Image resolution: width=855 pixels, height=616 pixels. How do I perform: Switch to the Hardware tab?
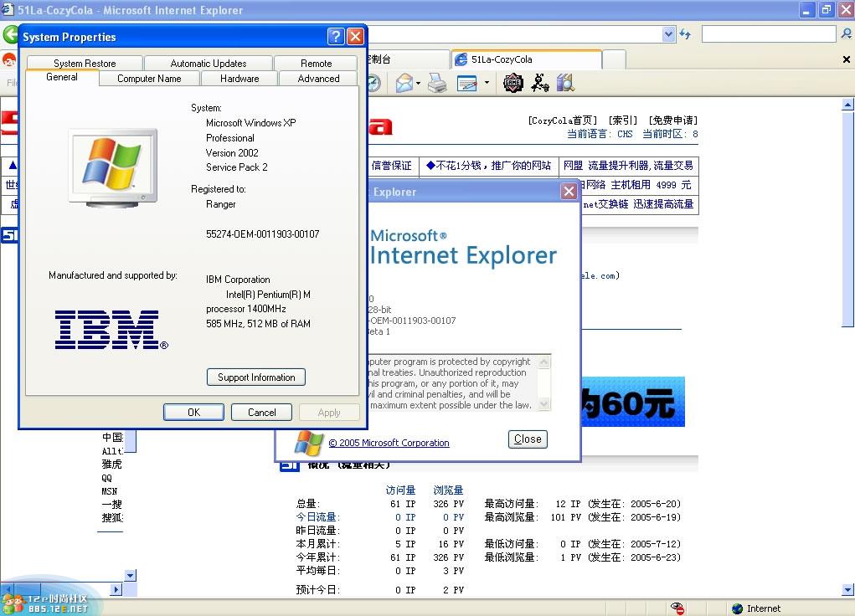pyautogui.click(x=240, y=79)
